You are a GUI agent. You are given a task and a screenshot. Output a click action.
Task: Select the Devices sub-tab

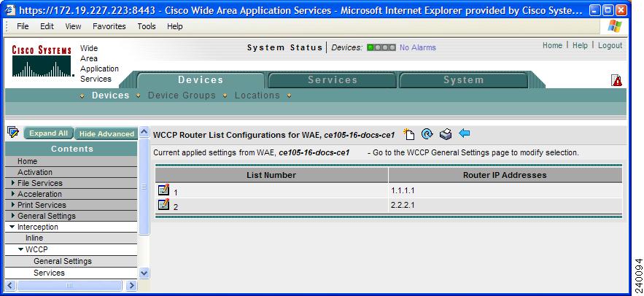110,96
